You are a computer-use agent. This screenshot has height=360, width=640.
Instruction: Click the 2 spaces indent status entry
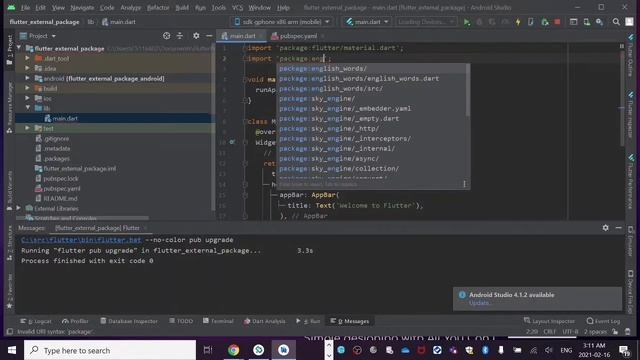595,331
